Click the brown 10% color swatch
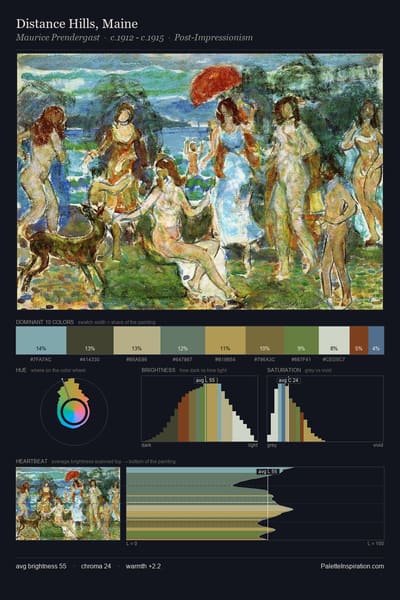Image resolution: width=400 pixels, height=600 pixels. pyautogui.click(x=265, y=340)
